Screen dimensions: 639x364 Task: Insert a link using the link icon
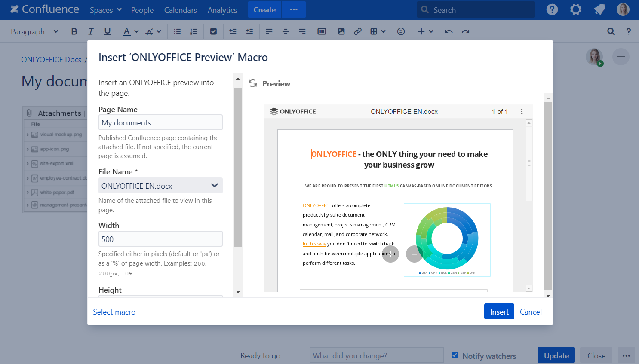point(357,31)
